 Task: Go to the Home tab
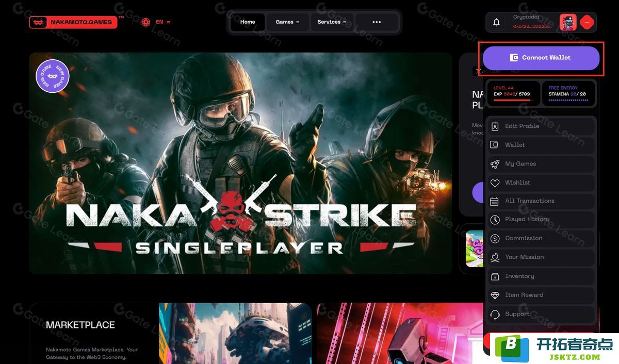pos(248,22)
